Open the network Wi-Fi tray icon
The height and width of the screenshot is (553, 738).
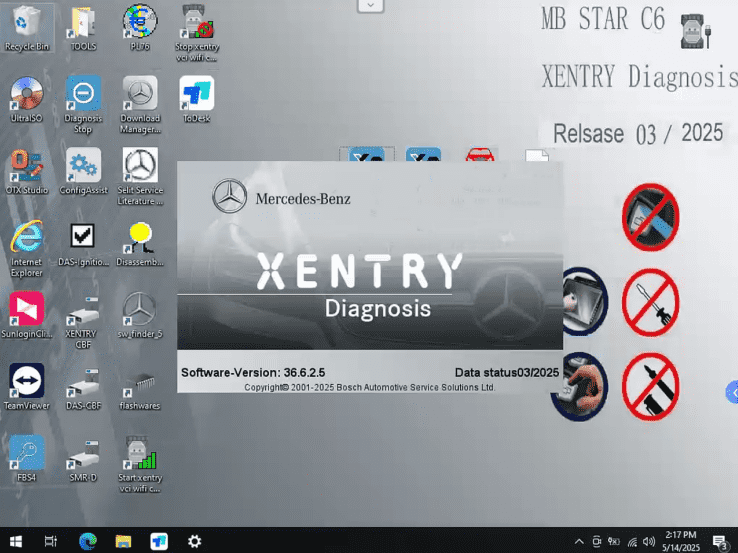pyautogui.click(x=632, y=542)
